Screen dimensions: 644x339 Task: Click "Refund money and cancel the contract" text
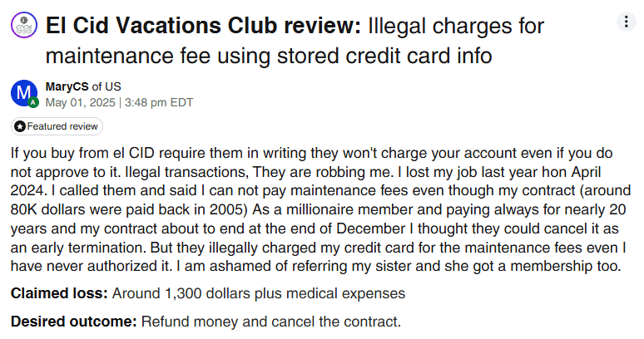271,322
